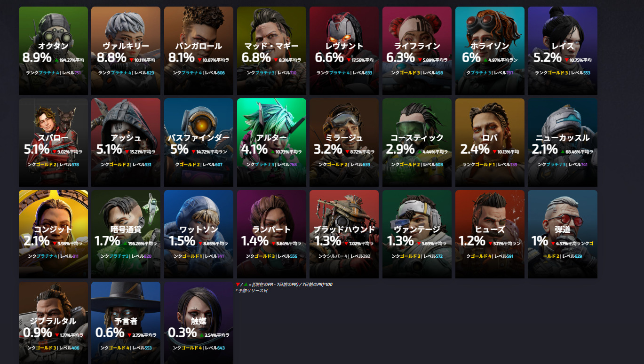Open the green アルター legend card
Viewport: 644px width, 364px height.
271,142
